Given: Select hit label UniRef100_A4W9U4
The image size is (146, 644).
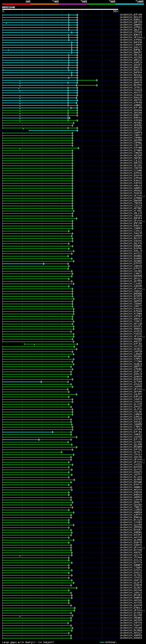Looking at the screenshot, I should coord(131,512).
